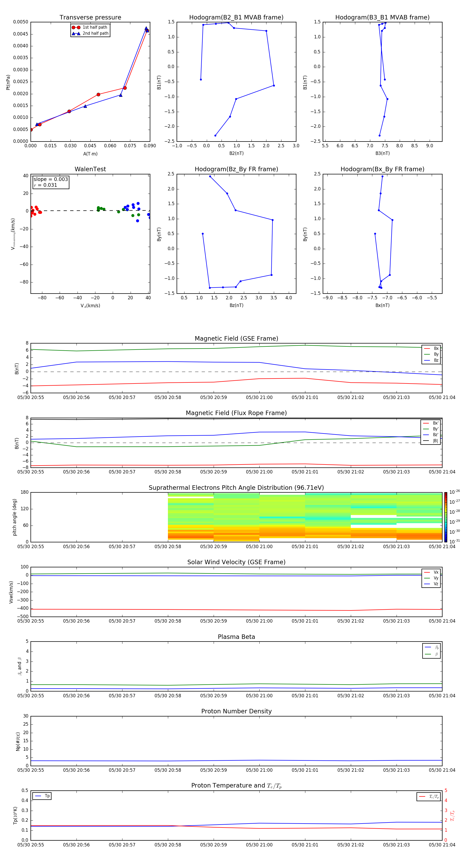The width and height of the screenshot is (473, 868).
Task: Click 'Magnetic Field (GSE Frame)' title
Action: pyautogui.click(x=236, y=339)
